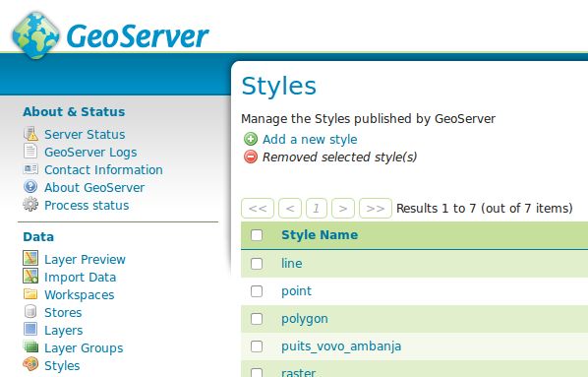Image resolution: width=588 pixels, height=377 pixels.
Task: Click the Layers blue square icon
Action: (30, 329)
